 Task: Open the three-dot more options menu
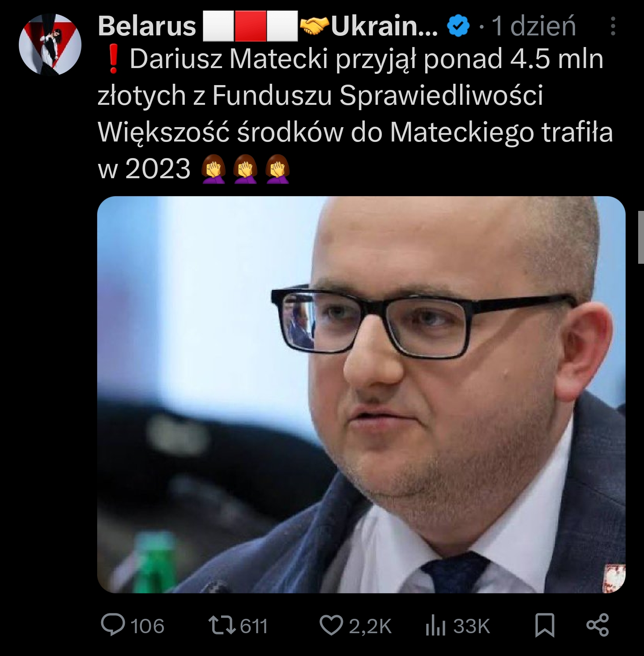coord(613,26)
